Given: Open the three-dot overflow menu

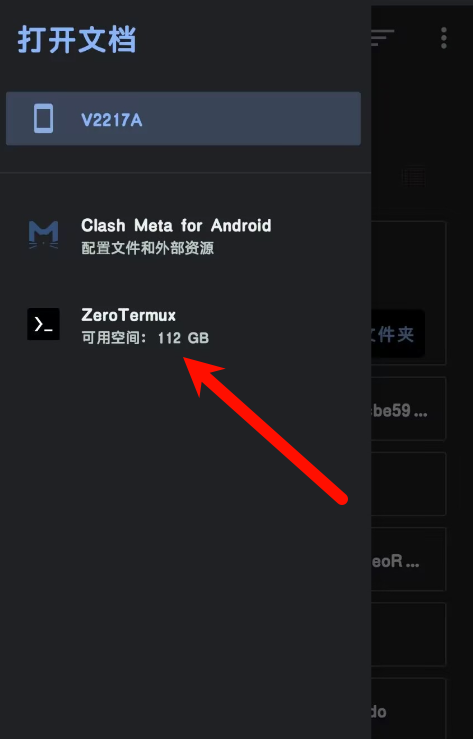Looking at the screenshot, I should tap(443, 38).
